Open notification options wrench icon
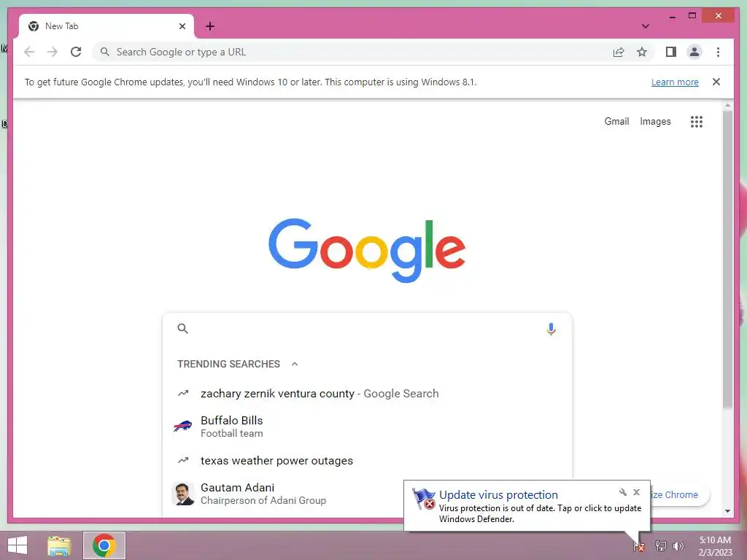This screenshot has height=560, width=747. point(623,492)
